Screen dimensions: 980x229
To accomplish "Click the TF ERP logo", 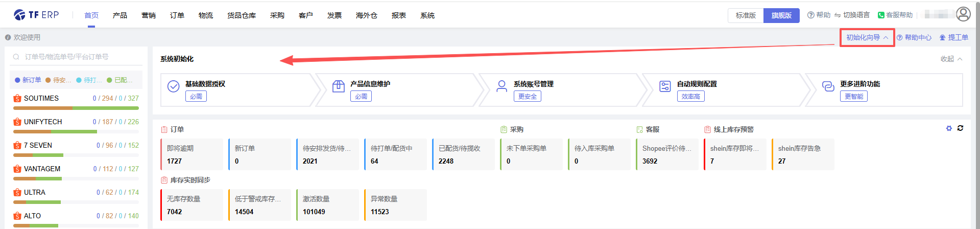I will (36, 15).
